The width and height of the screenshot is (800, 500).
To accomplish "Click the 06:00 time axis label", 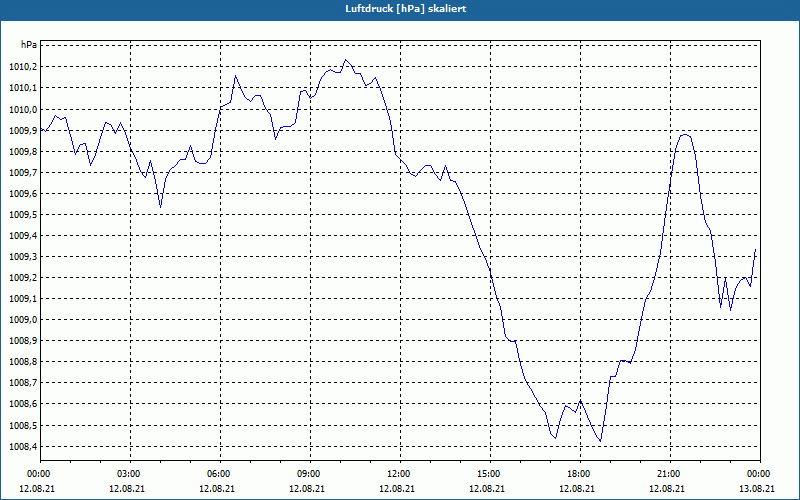I will pos(220,474).
